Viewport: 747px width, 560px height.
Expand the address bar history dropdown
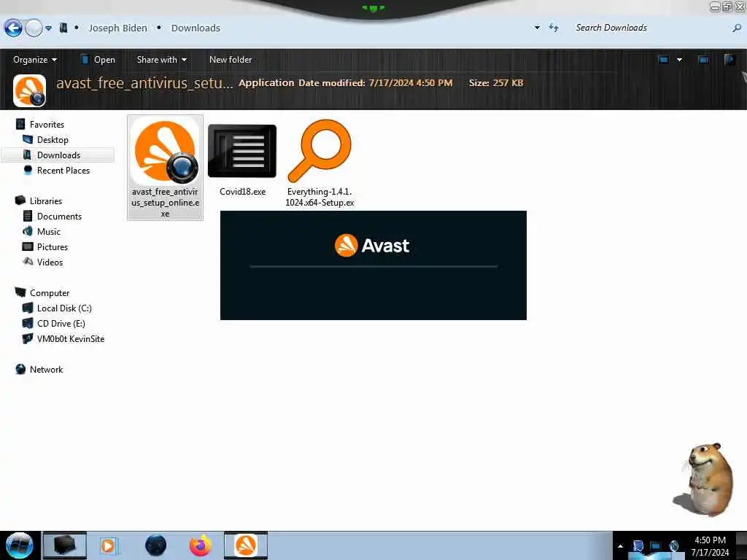[x=537, y=28]
